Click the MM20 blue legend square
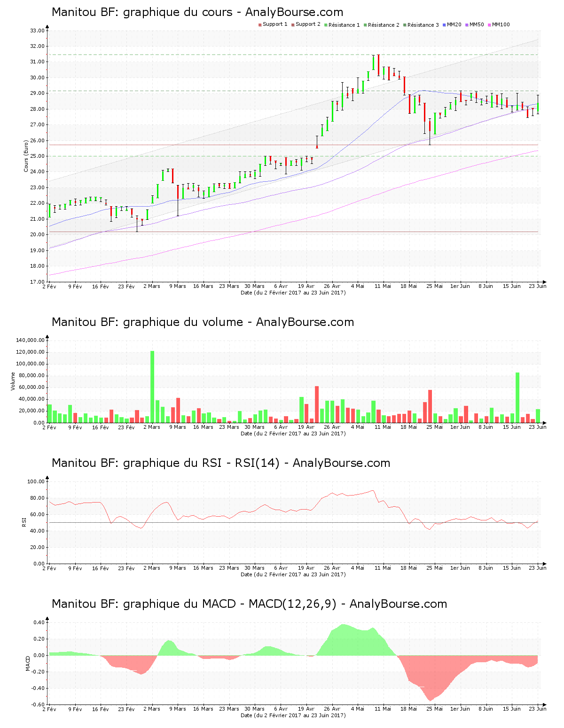The image size is (564, 728). tap(444, 25)
